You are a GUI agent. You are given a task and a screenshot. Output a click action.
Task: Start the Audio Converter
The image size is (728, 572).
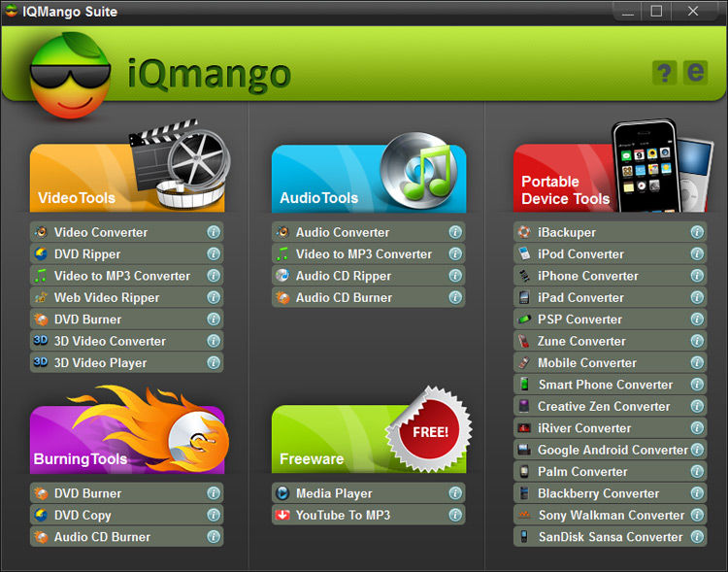[369, 232]
